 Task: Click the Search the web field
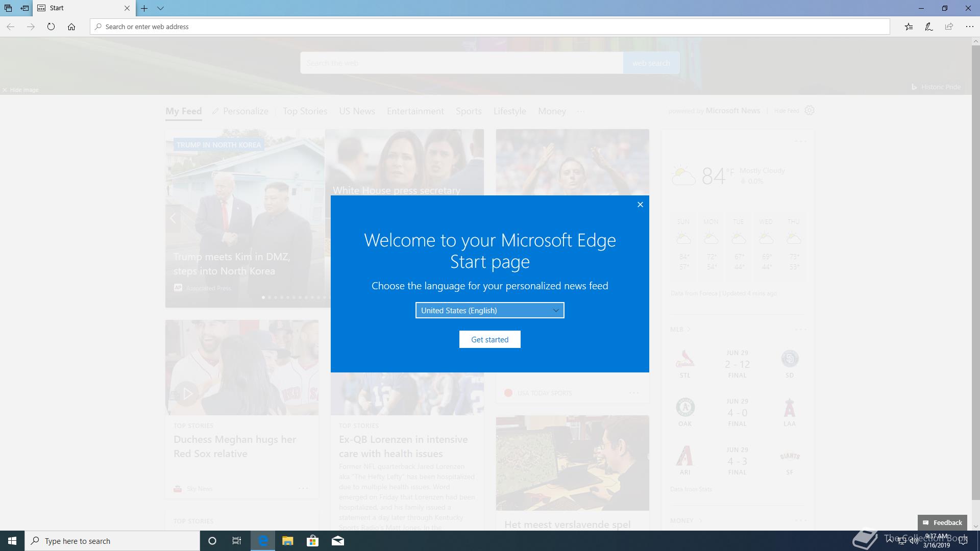point(461,63)
